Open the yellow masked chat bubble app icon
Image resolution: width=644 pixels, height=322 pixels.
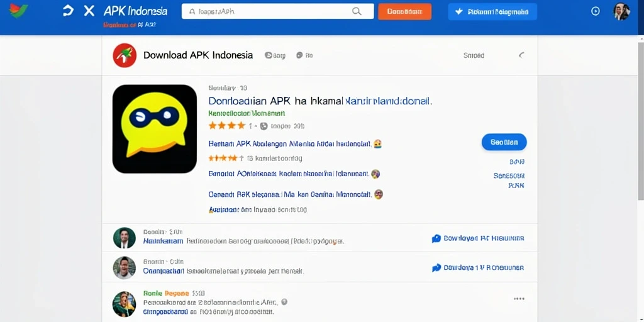click(x=155, y=128)
